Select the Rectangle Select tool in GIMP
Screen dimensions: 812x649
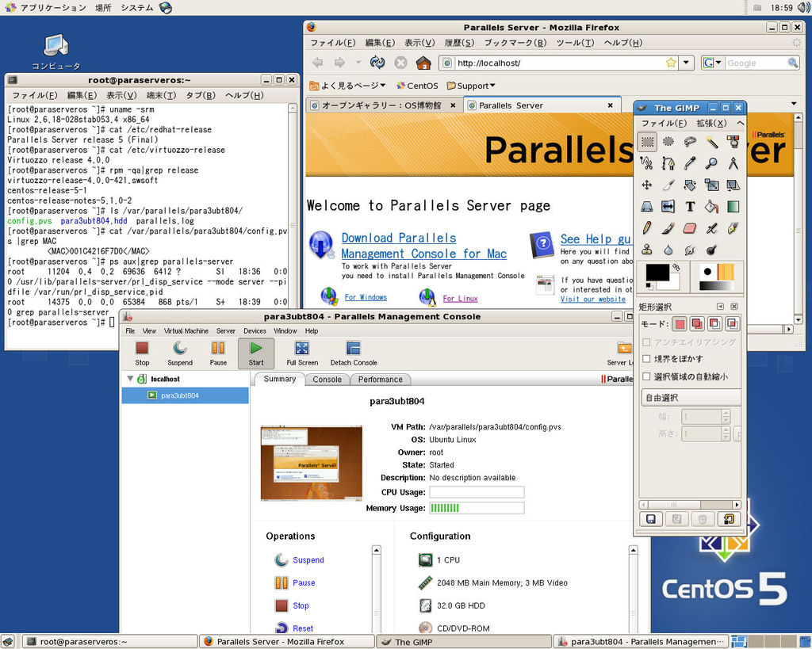(647, 141)
